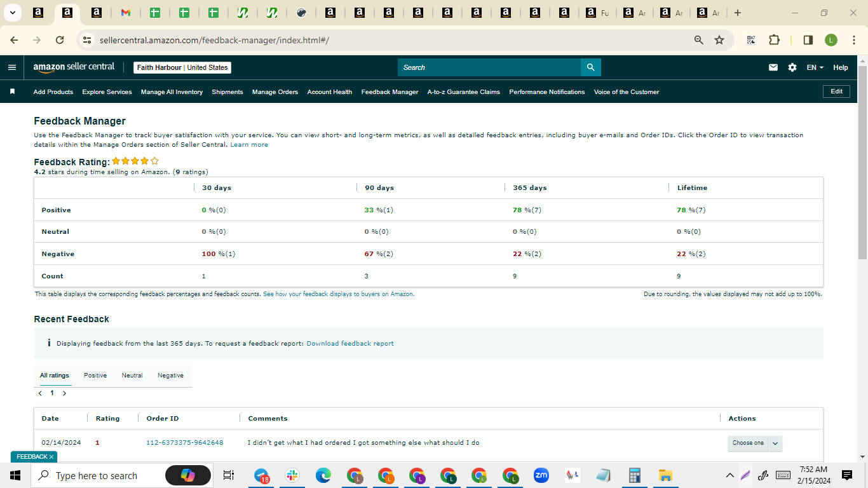Click the Edit button in navigation bar

(x=836, y=91)
